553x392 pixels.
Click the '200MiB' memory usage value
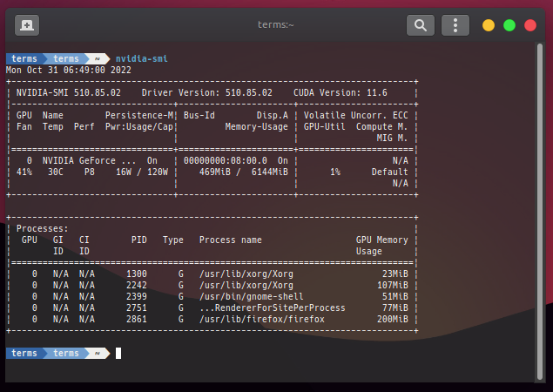click(393, 319)
